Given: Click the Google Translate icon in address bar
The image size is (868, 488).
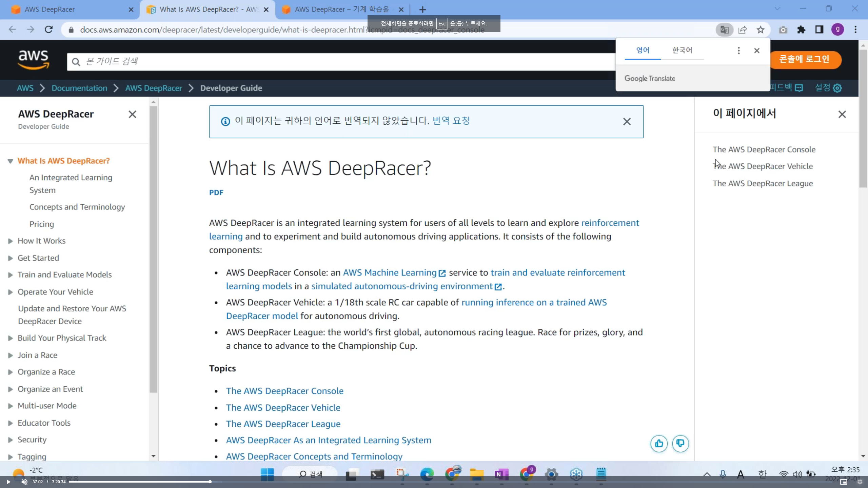Looking at the screenshot, I should coord(724,30).
